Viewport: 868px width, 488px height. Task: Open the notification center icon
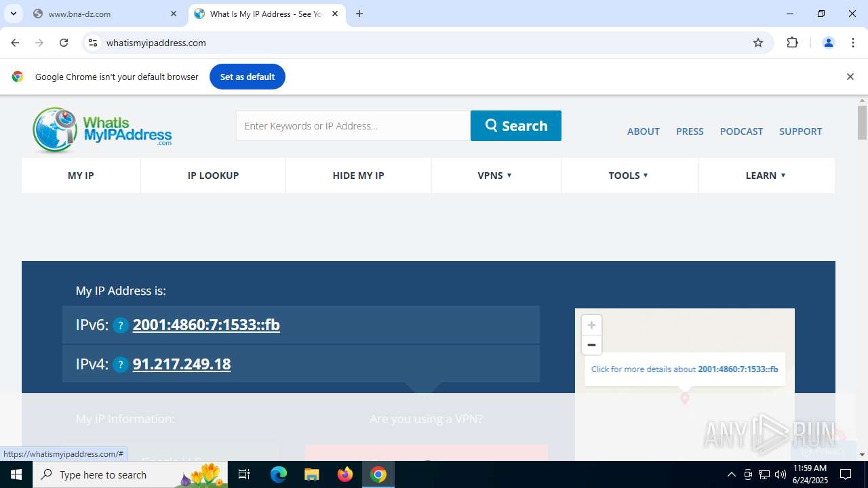(x=846, y=474)
